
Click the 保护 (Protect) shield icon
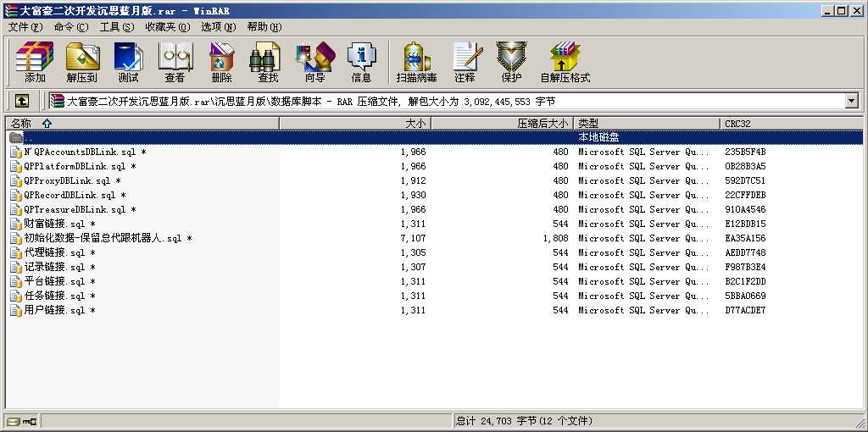[511, 62]
